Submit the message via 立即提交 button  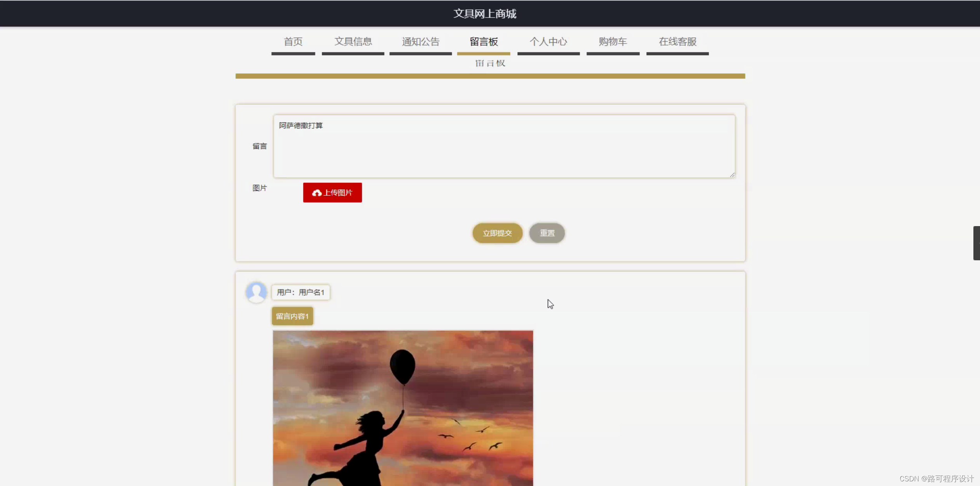pyautogui.click(x=497, y=233)
